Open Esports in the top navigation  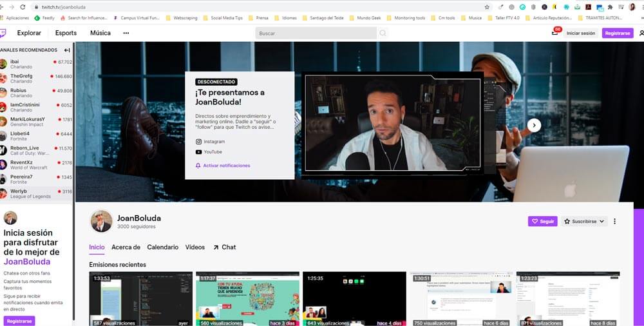[x=66, y=33]
